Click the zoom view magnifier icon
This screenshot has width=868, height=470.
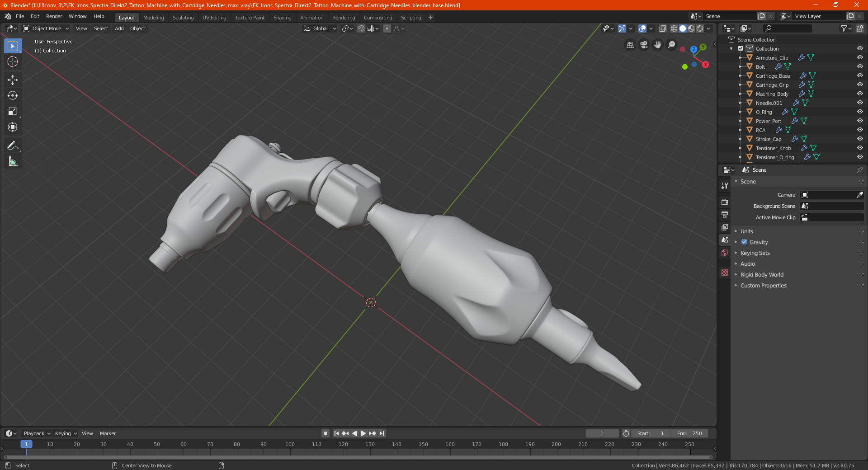pyautogui.click(x=671, y=45)
